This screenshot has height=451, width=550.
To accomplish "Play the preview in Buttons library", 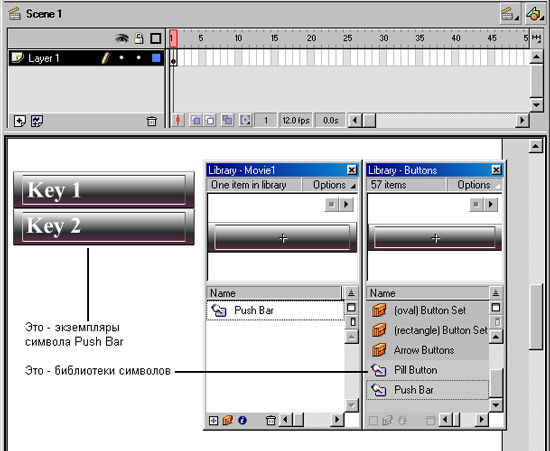I will pyautogui.click(x=491, y=204).
